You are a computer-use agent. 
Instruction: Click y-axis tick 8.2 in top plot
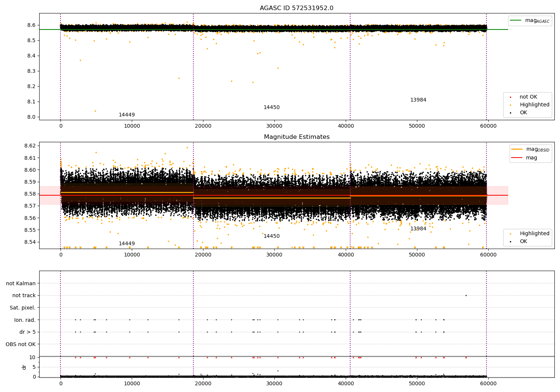31,87
